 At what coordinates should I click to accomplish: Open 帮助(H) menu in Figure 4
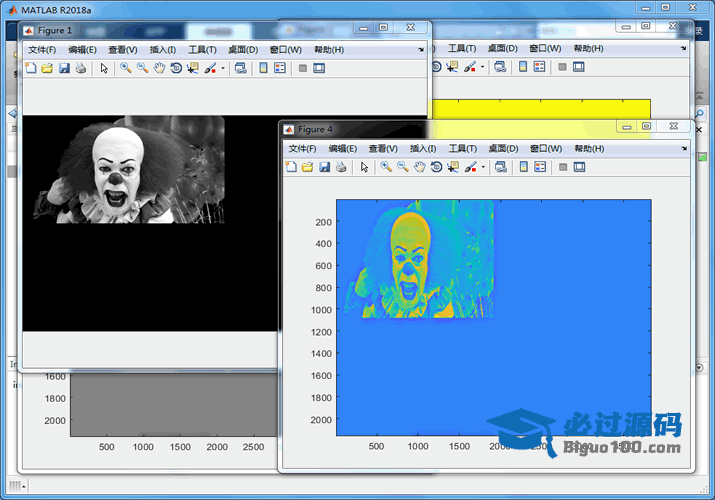589,149
